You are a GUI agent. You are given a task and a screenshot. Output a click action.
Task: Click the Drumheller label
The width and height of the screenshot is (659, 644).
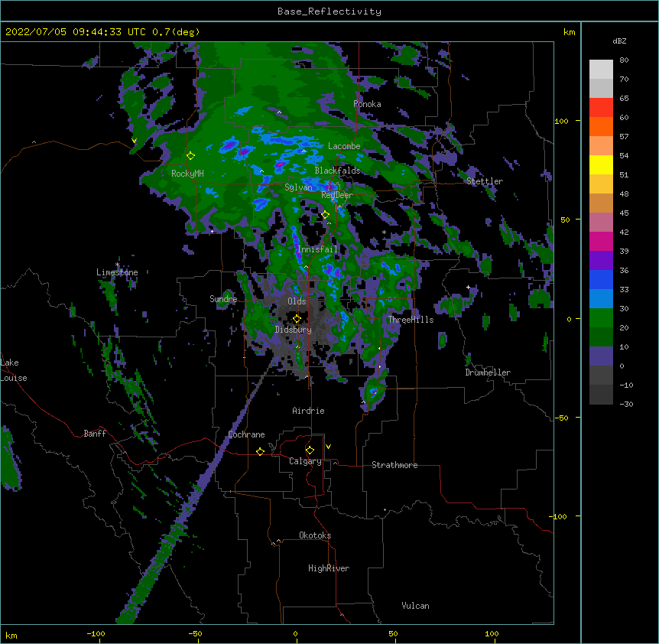(x=488, y=372)
